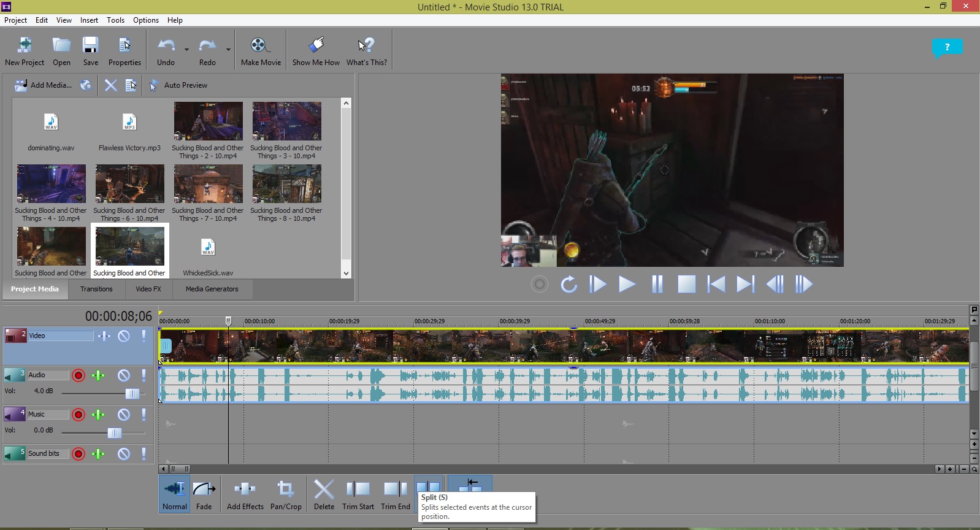Step to the next frame

tap(803, 284)
